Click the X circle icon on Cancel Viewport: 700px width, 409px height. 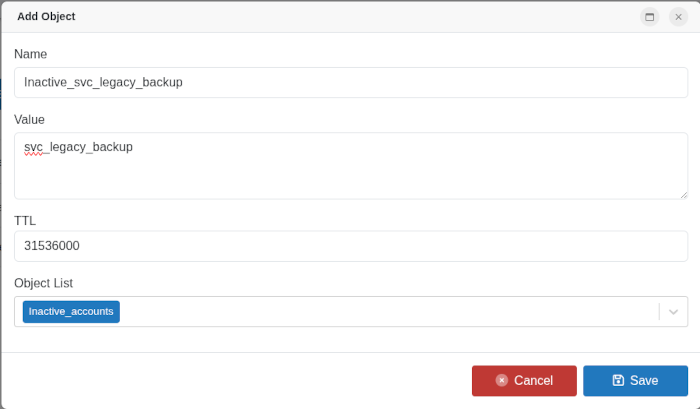point(502,380)
